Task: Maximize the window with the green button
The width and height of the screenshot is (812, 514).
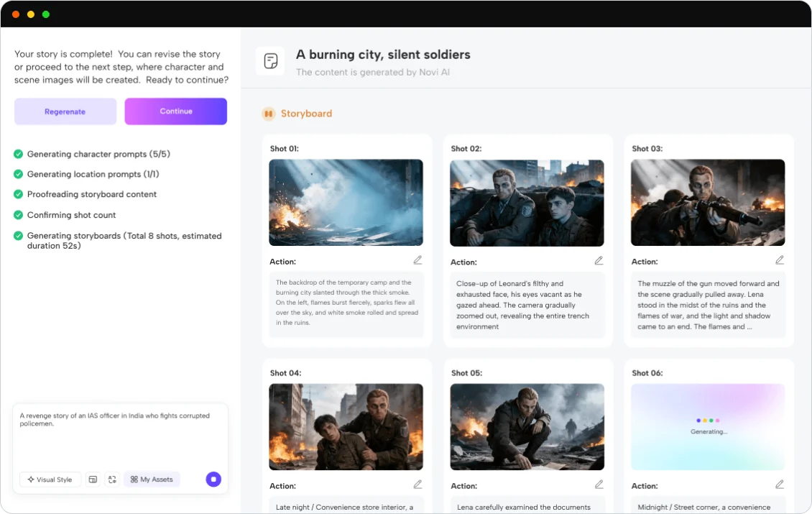Action: click(x=46, y=14)
